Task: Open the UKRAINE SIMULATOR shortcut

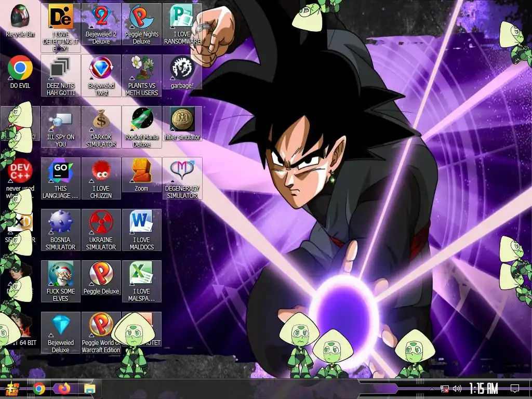Action: [101, 230]
